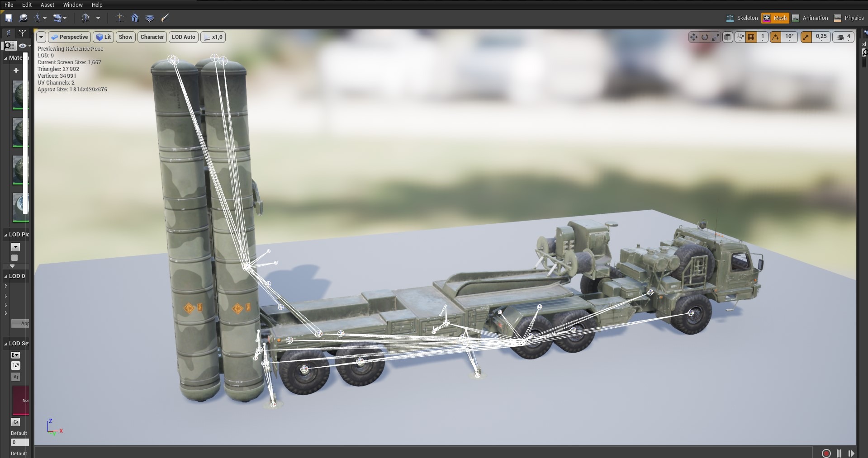This screenshot has width=868, height=458.
Task: Switch to the Physics editor mode
Action: pyautogui.click(x=849, y=18)
